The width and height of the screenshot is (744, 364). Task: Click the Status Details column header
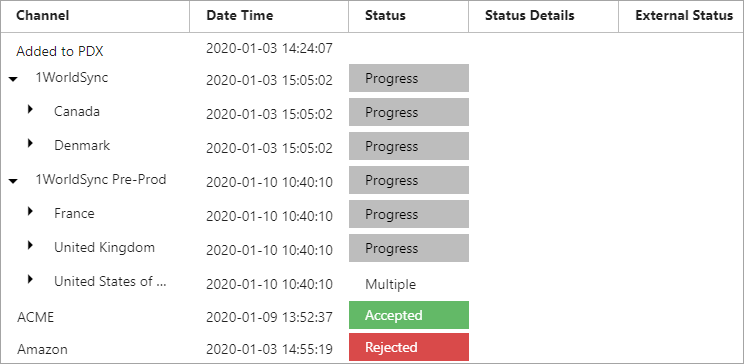530,16
